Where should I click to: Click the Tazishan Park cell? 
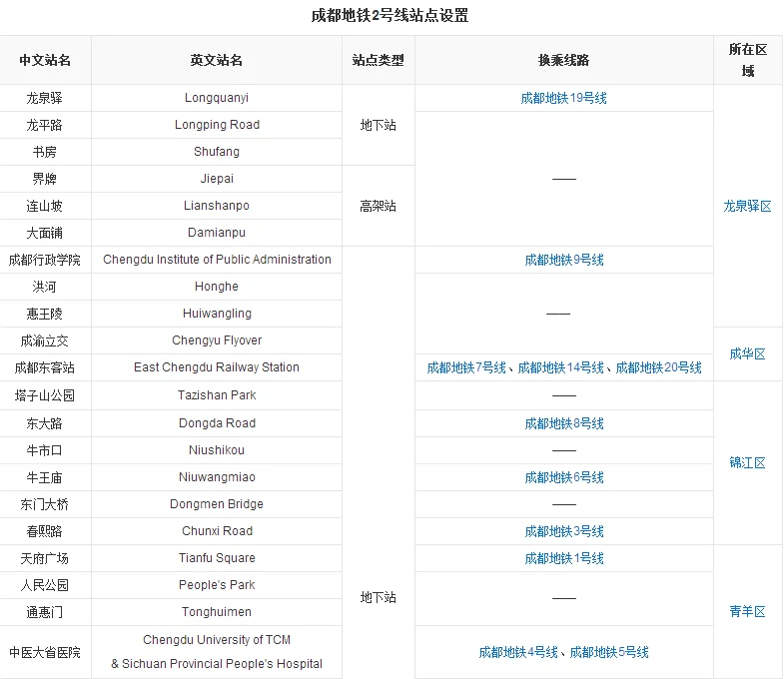pyautogui.click(x=217, y=396)
